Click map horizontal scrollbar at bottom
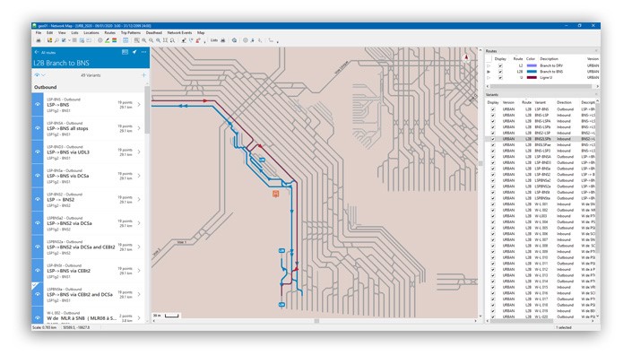The height and width of the screenshot is (364, 632). (316, 321)
